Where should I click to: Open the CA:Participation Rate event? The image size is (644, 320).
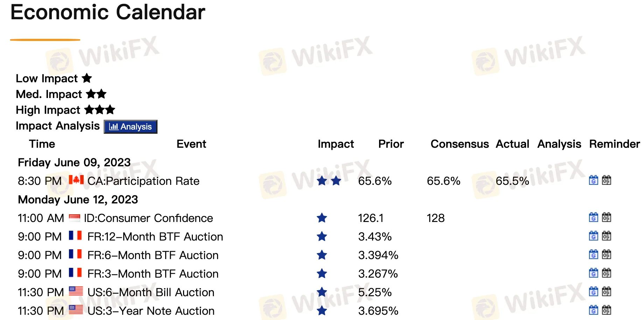coord(143,181)
